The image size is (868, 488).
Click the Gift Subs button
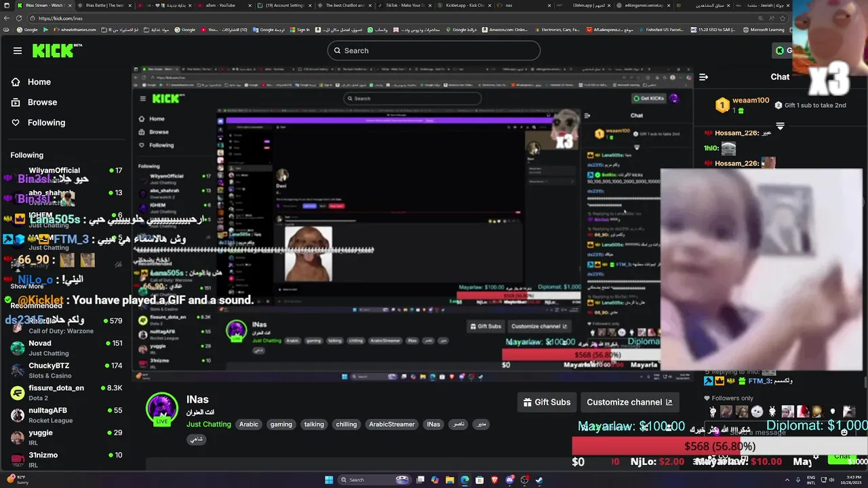(x=547, y=402)
